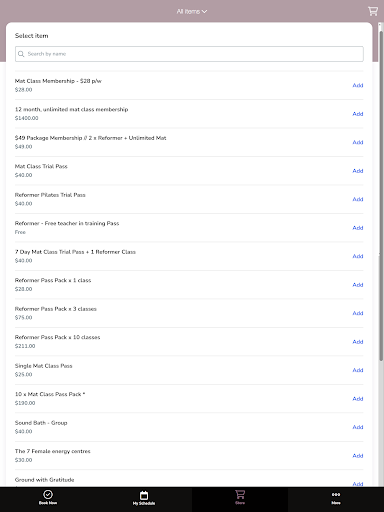This screenshot has width=384, height=512.
Task: Add The 7 Female energy centres
Action: pyautogui.click(x=358, y=456)
